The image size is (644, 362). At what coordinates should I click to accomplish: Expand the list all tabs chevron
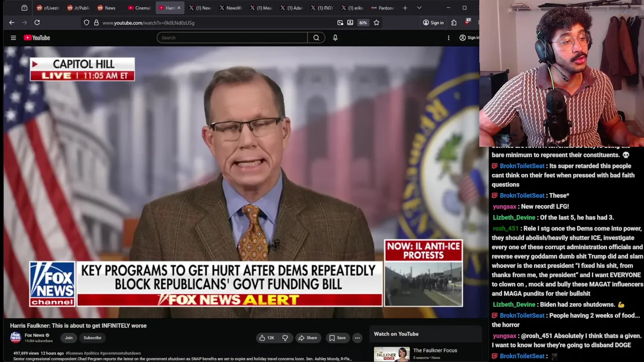pyautogui.click(x=419, y=8)
